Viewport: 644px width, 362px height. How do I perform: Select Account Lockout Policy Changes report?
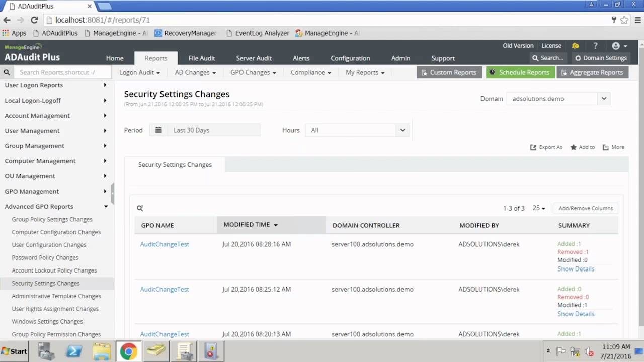(54, 270)
